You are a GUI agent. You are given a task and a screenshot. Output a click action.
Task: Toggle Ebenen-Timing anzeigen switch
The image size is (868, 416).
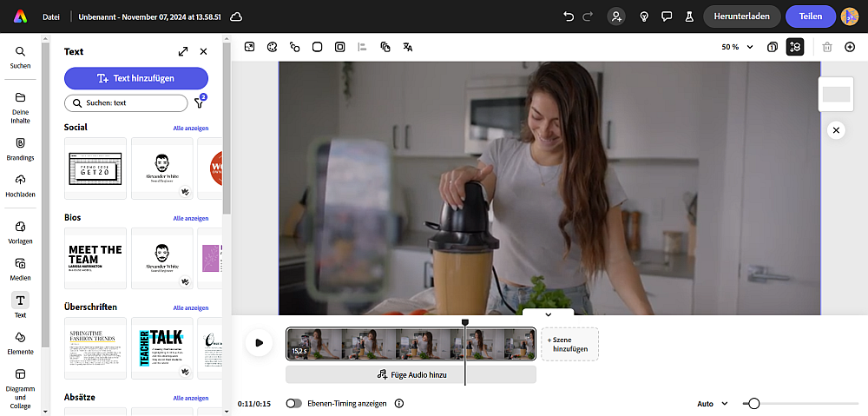(294, 403)
